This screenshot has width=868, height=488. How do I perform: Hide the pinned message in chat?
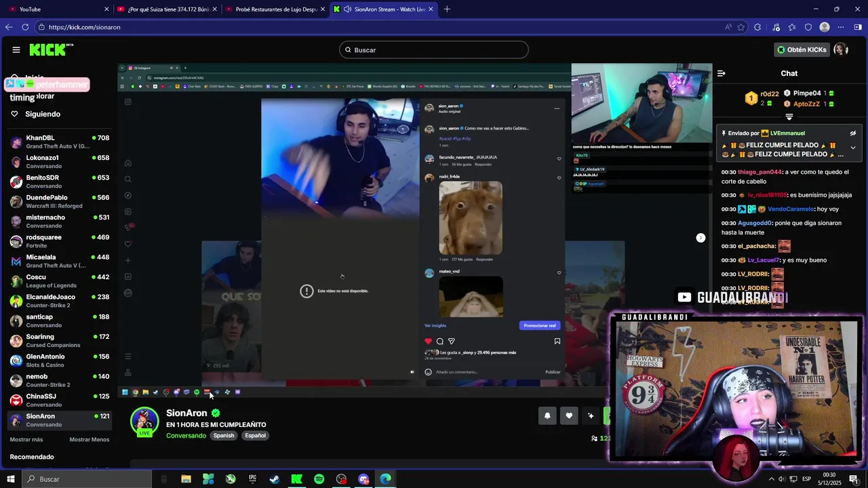tap(853, 133)
